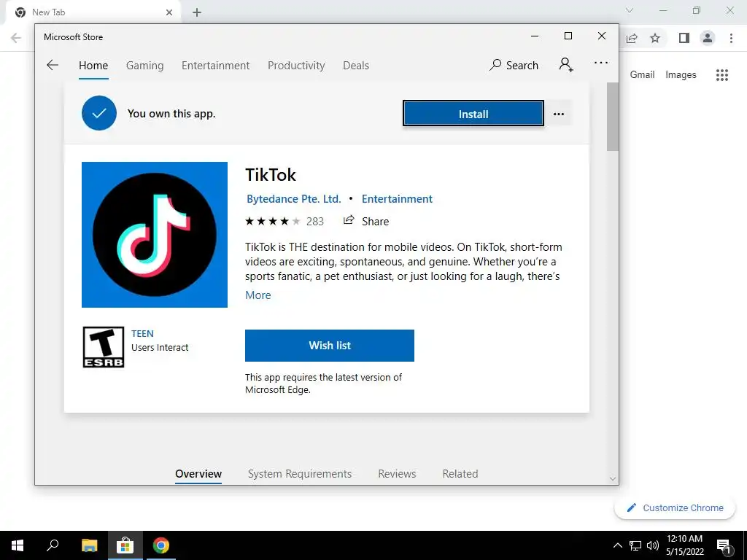Click the Chrome share page icon

tap(632, 38)
